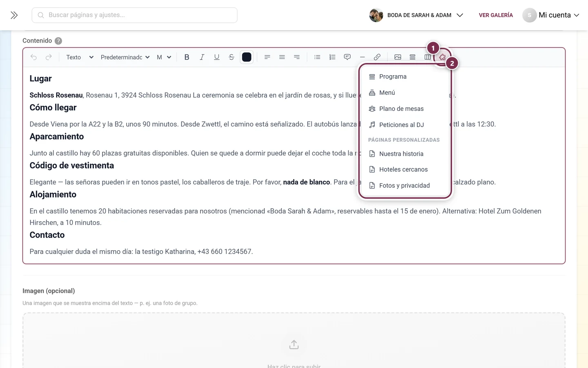The width and height of the screenshot is (588, 368).
Task: Click the undo arrow icon
Action: point(33,57)
